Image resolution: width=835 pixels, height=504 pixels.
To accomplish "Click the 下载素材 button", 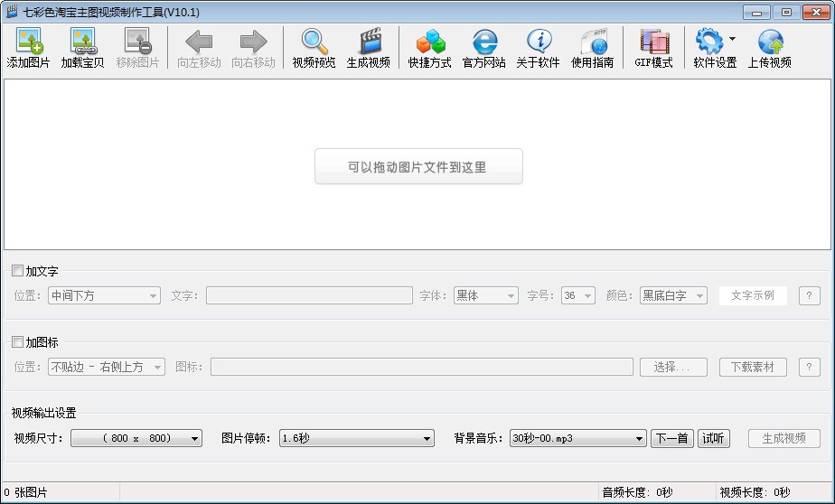I will click(753, 367).
